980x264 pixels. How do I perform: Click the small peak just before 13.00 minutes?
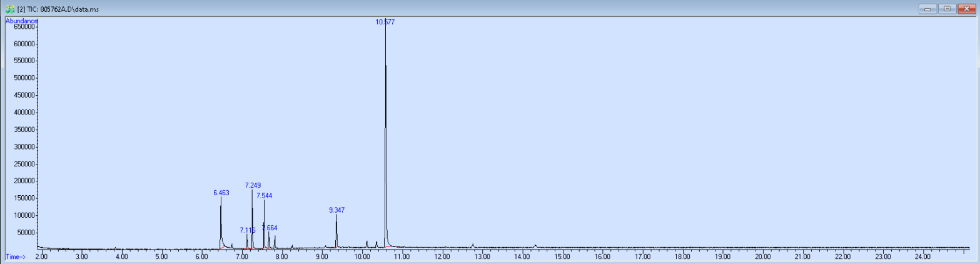[473, 245]
